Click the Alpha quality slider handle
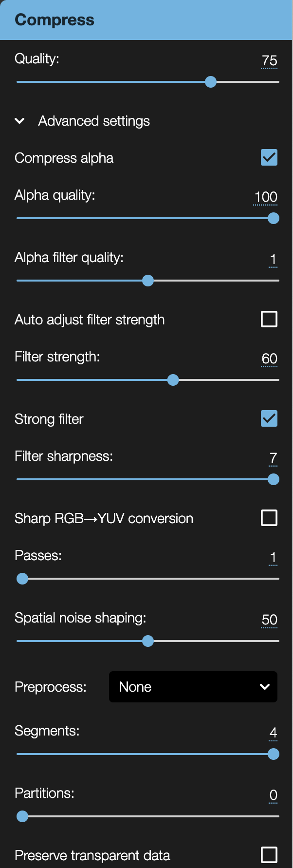Image resolution: width=293 pixels, height=868 pixels. click(x=274, y=218)
